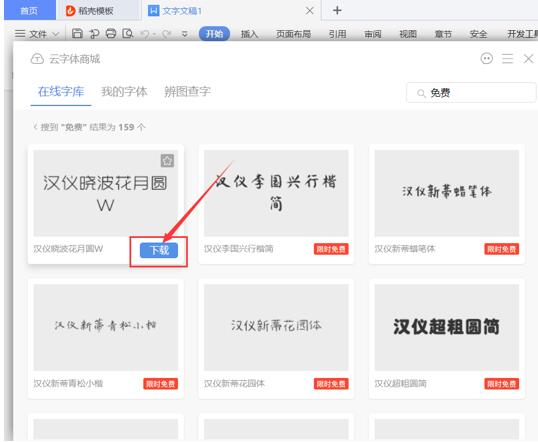Select the 辨图查字 tab
538x442 pixels.
[x=187, y=92]
